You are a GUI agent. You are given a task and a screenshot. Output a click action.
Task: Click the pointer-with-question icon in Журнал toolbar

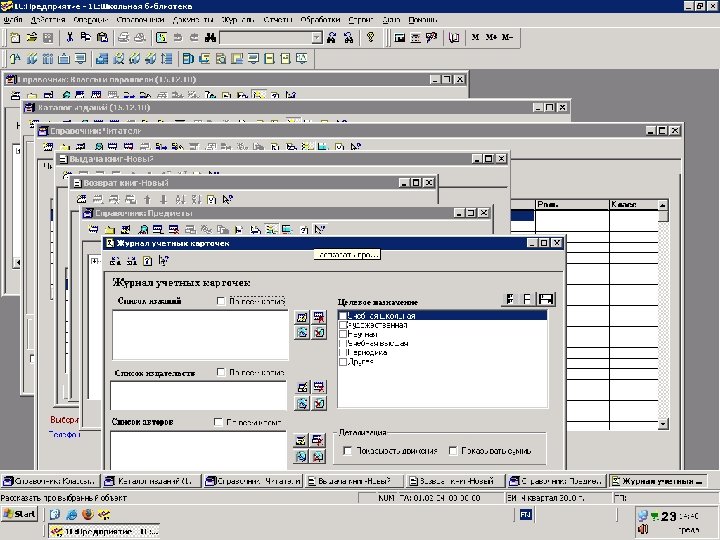tap(163, 261)
